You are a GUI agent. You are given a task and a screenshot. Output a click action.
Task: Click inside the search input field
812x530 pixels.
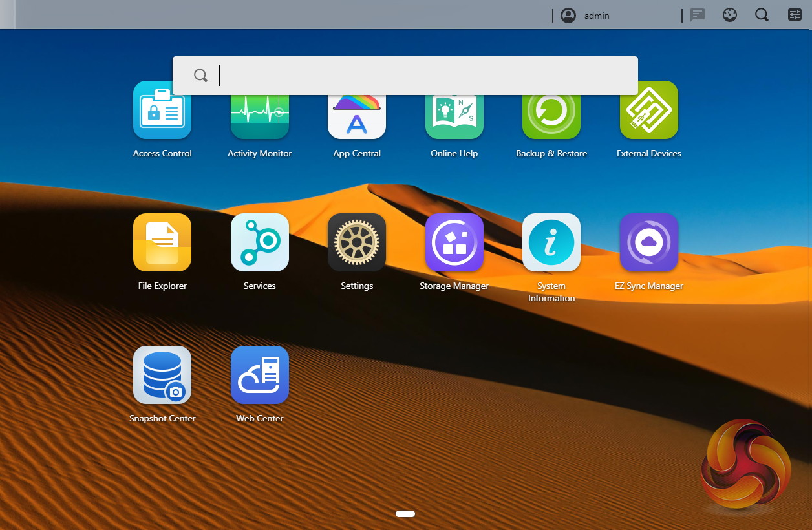click(x=405, y=76)
